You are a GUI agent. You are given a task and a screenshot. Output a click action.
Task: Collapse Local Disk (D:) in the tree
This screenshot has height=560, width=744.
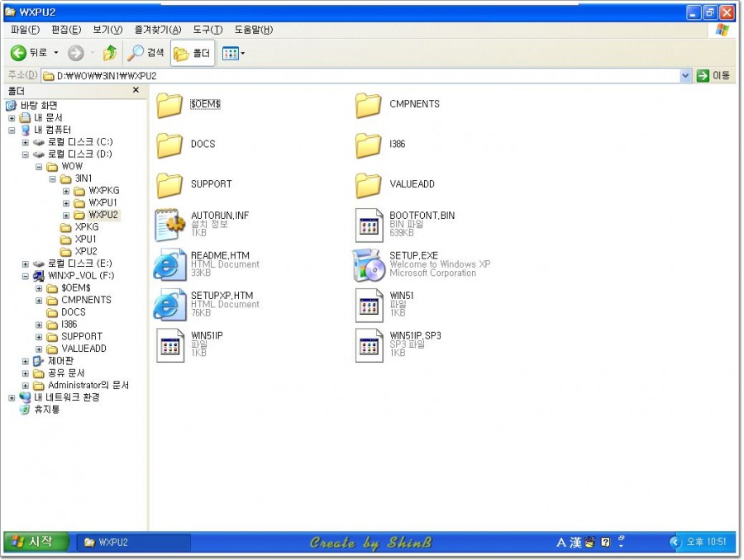[26, 154]
